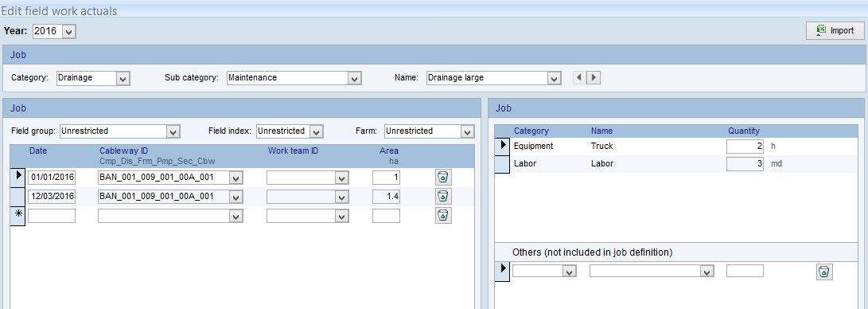Open the Name Drainage large dropdown
This screenshot has width=868, height=309.
click(554, 78)
